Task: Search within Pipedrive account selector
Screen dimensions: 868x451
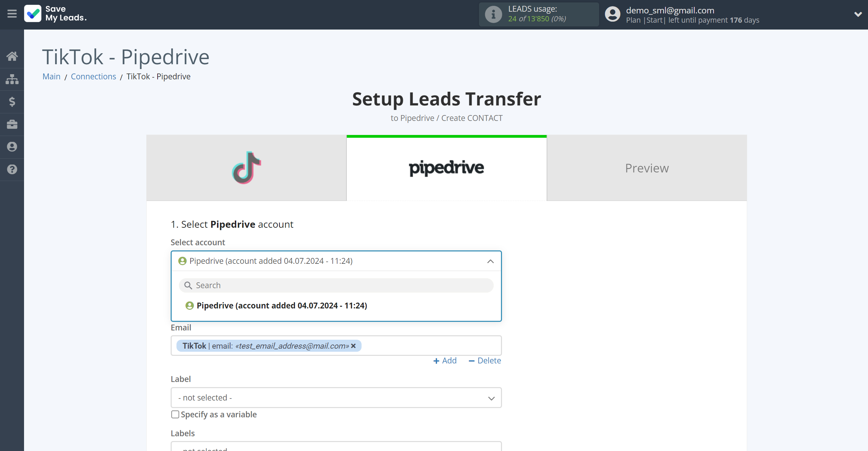Action: coord(336,285)
